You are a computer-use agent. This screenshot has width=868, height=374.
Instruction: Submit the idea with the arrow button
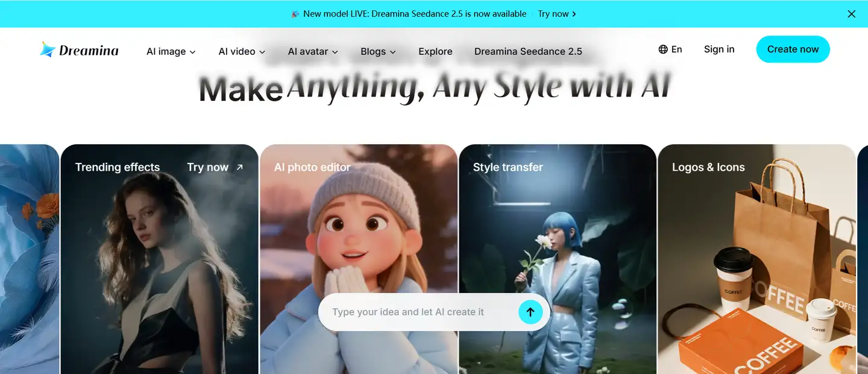click(x=530, y=312)
